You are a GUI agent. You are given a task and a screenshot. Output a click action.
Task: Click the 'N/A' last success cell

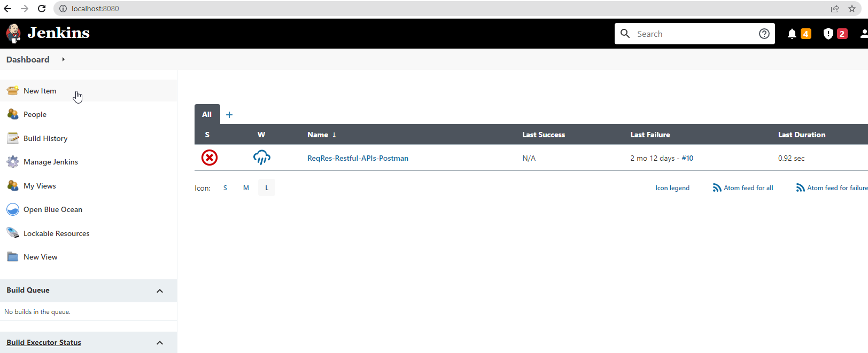pyautogui.click(x=529, y=158)
